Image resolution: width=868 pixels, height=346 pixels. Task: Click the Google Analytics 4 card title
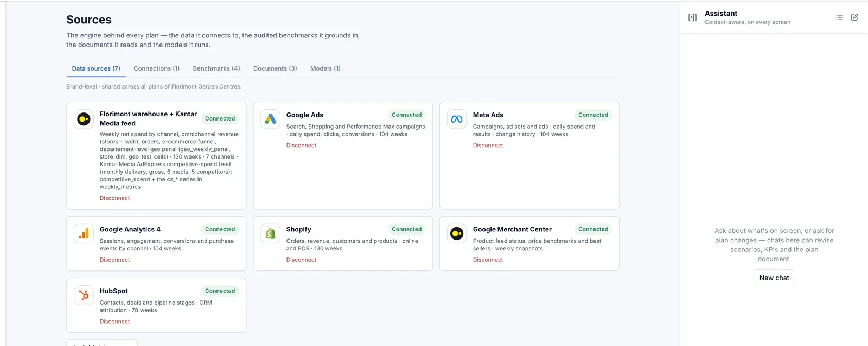pyautogui.click(x=130, y=229)
